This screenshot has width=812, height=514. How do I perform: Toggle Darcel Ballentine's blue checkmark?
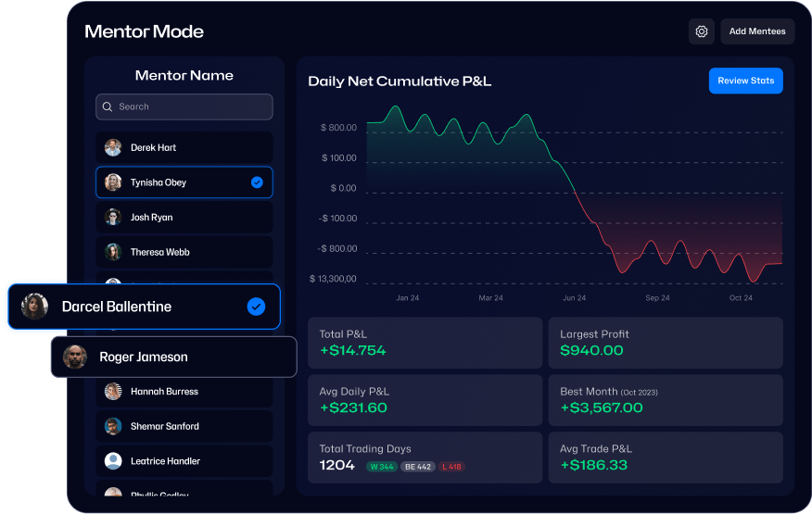point(256,307)
